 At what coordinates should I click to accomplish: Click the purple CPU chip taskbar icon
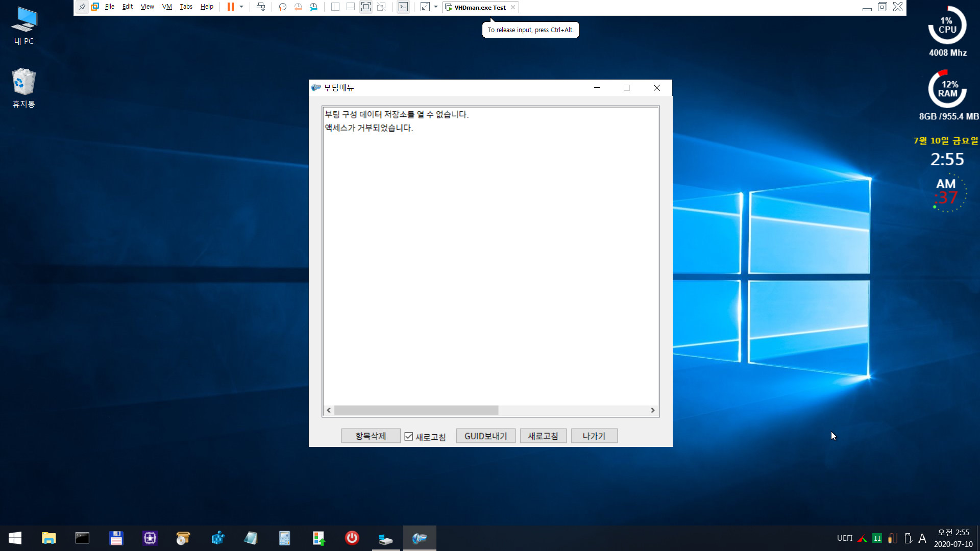point(150,538)
